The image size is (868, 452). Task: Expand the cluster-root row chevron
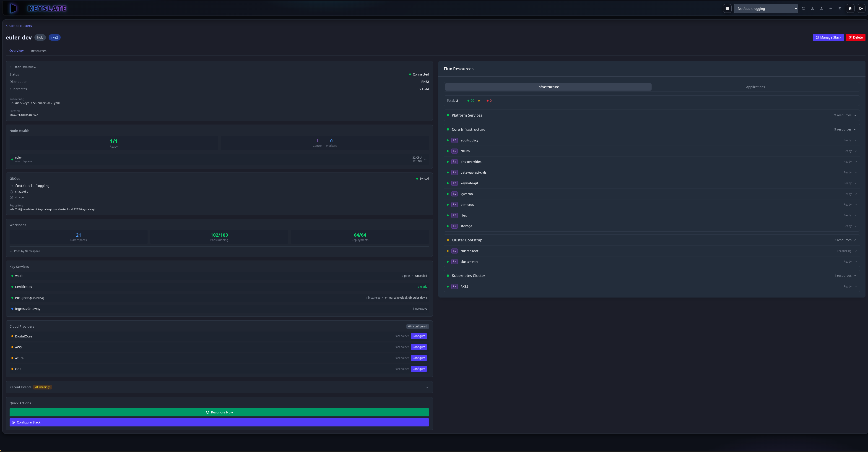(855, 251)
